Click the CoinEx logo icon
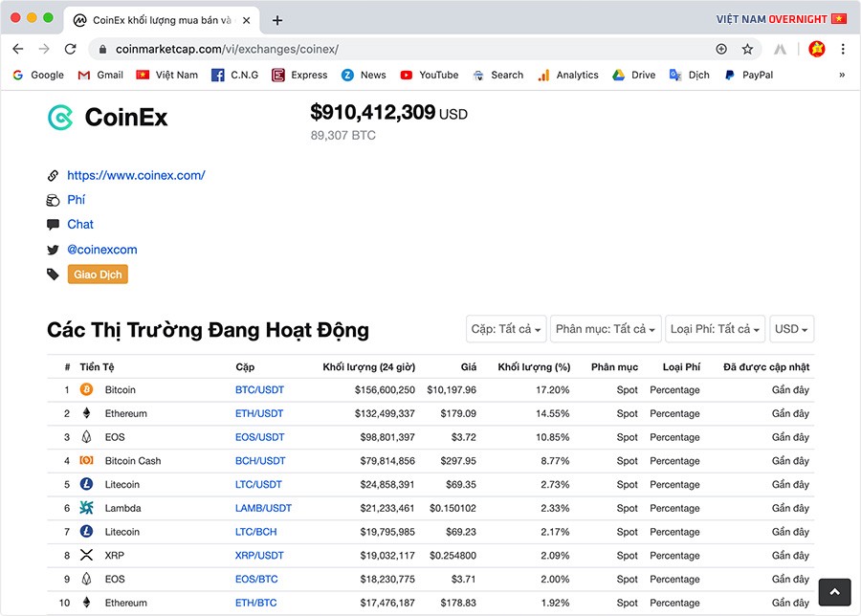 tap(60, 118)
